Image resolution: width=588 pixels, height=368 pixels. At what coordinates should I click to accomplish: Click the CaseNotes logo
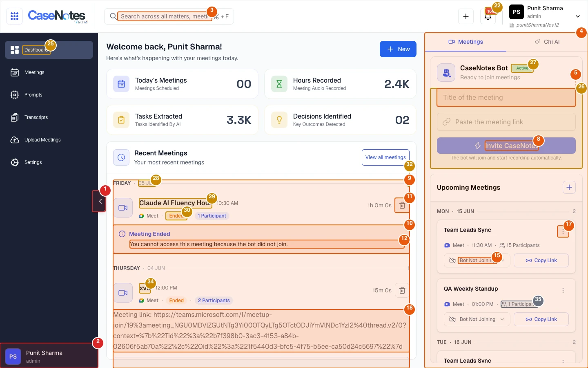57,16
